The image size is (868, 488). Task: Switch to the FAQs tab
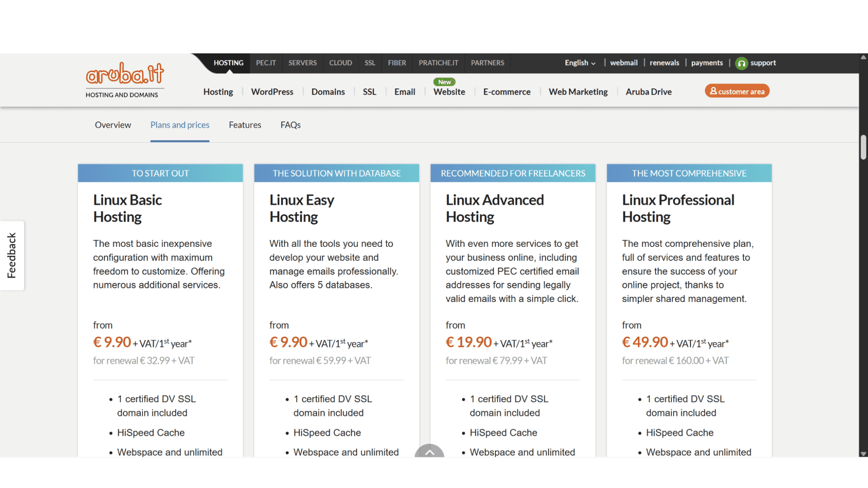(290, 125)
